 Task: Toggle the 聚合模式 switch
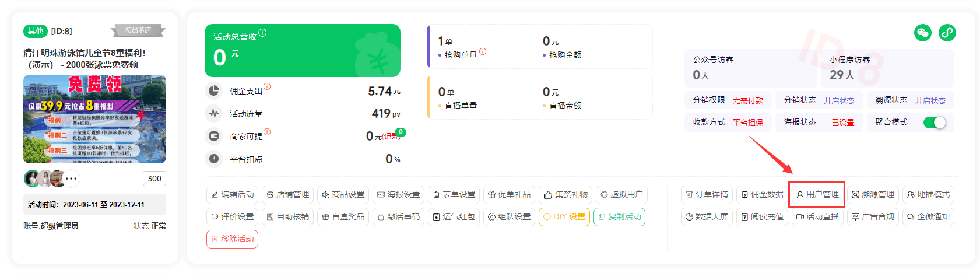(935, 123)
